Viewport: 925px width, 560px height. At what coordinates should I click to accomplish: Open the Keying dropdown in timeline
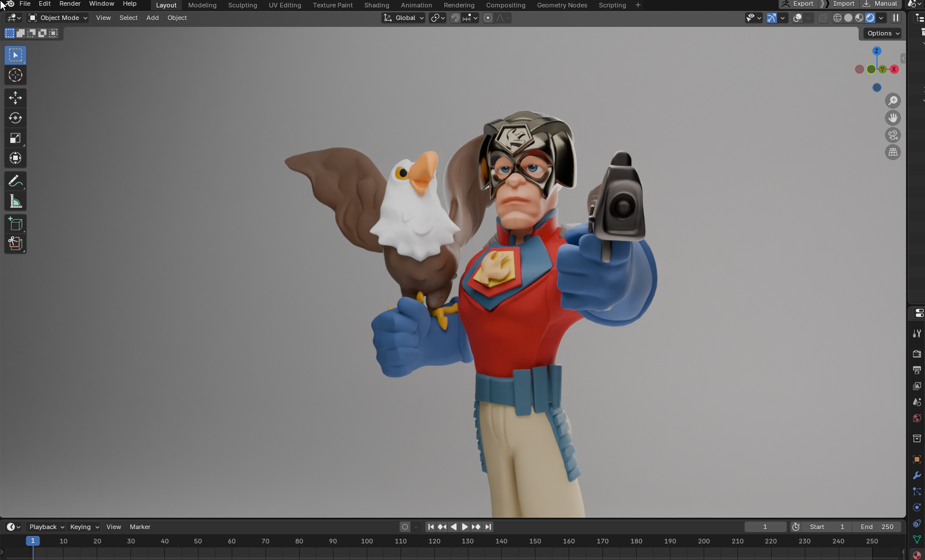click(x=84, y=527)
